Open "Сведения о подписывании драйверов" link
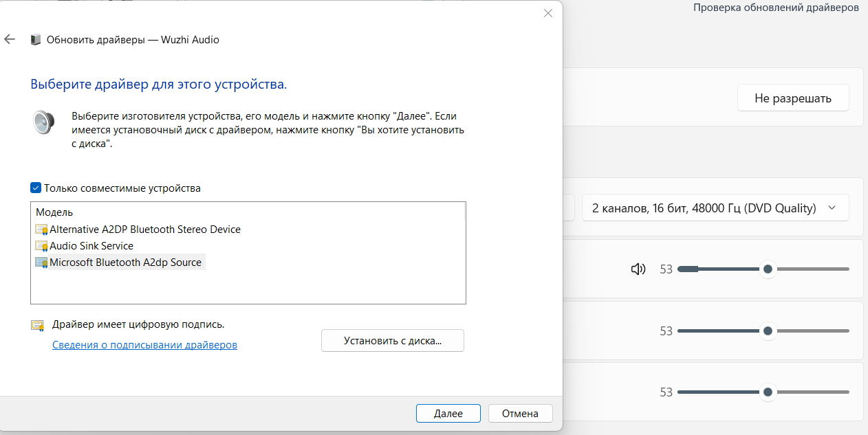Screen dimensions: 868x435 pyautogui.click(x=144, y=345)
